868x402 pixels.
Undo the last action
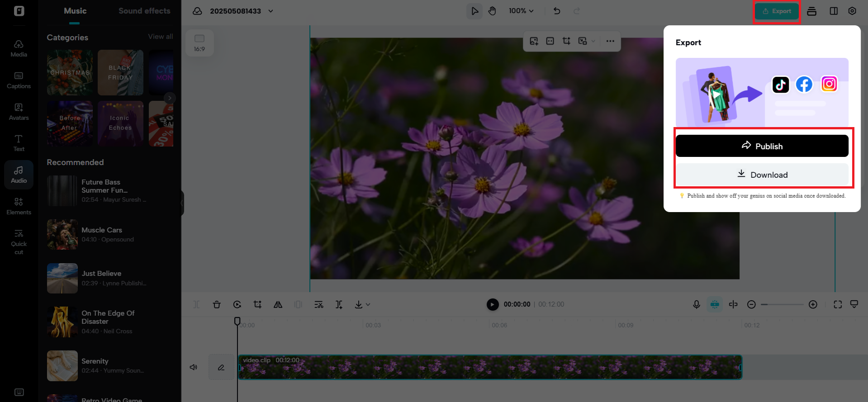coord(557,11)
